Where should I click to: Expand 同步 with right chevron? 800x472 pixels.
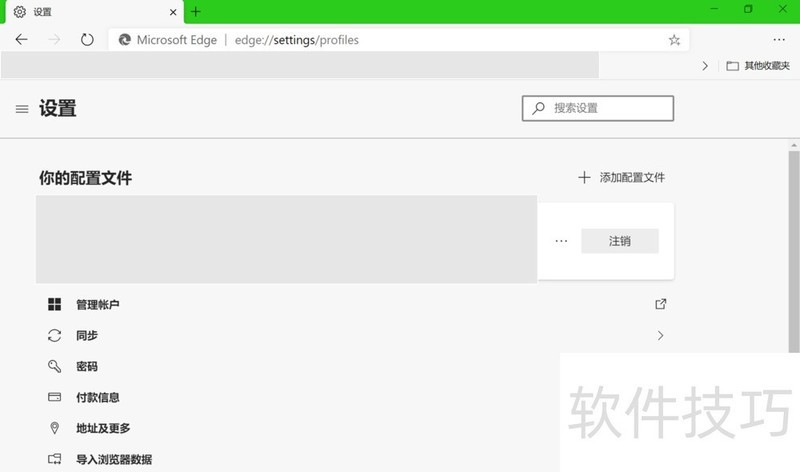click(x=661, y=335)
